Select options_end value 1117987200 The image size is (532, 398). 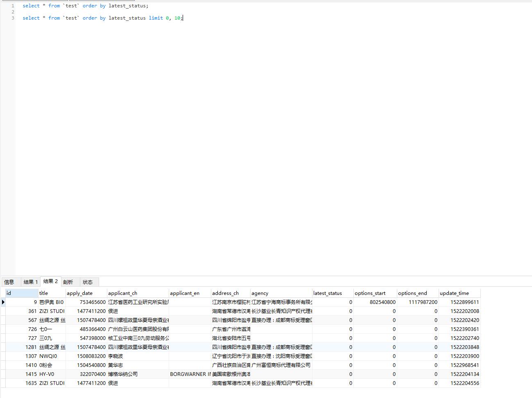pos(418,302)
